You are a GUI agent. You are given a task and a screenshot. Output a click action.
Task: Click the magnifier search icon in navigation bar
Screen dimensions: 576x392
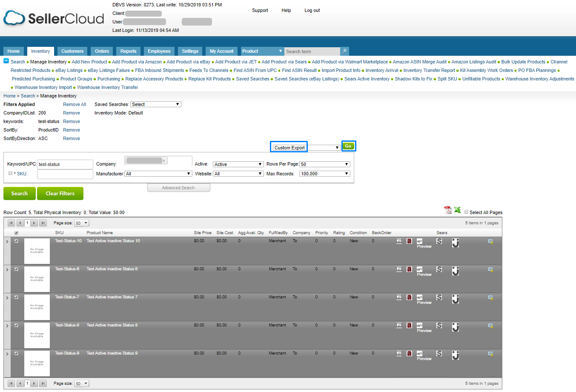pyautogui.click(x=345, y=51)
